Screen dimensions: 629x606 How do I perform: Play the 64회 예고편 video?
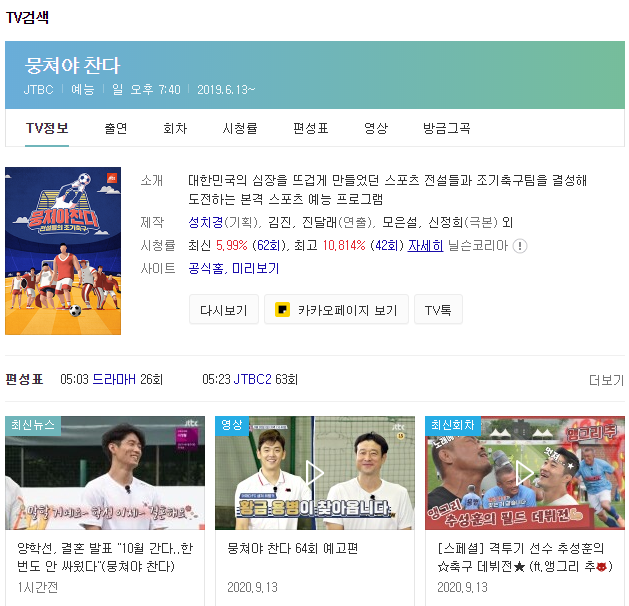click(314, 473)
